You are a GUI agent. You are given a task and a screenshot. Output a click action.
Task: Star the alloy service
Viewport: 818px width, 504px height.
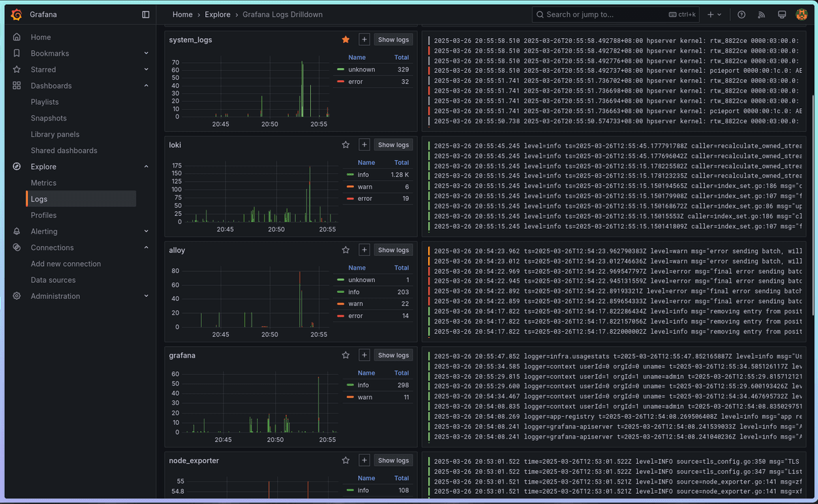[346, 250]
